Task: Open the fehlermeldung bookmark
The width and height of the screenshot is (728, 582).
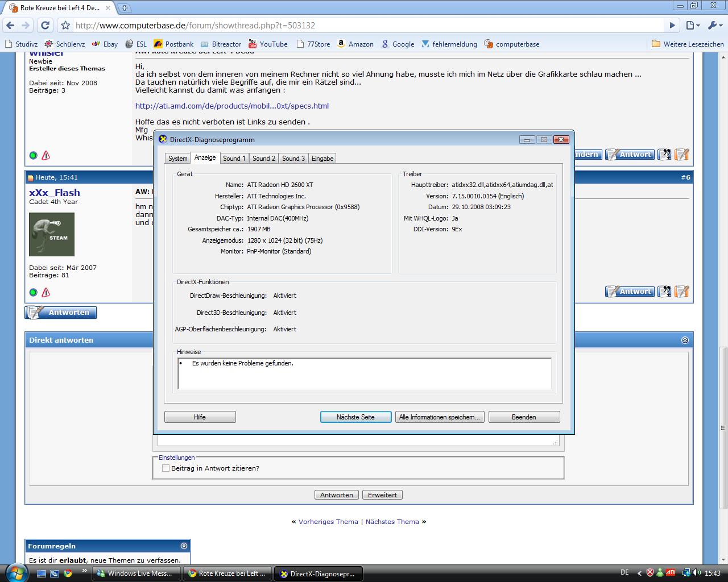Action: click(449, 44)
